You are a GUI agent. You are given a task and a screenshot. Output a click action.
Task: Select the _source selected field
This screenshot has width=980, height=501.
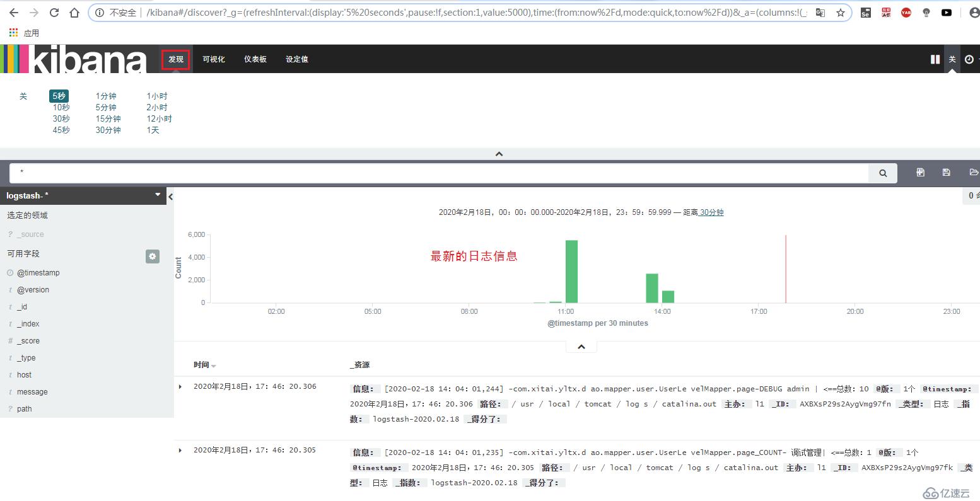[30, 234]
